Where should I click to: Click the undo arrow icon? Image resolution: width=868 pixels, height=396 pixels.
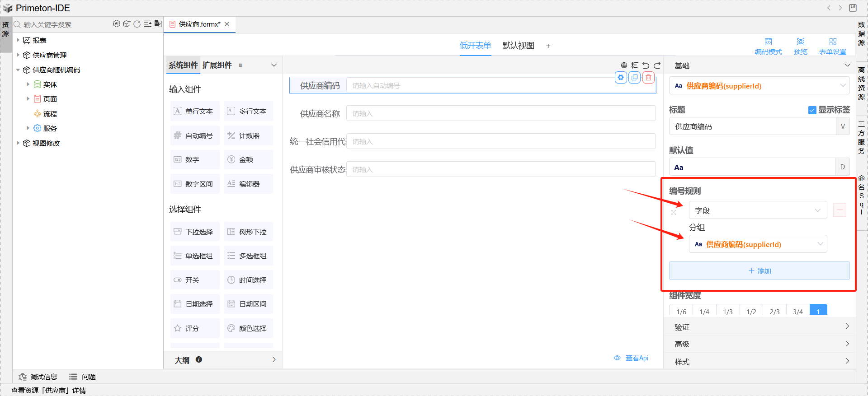646,65
